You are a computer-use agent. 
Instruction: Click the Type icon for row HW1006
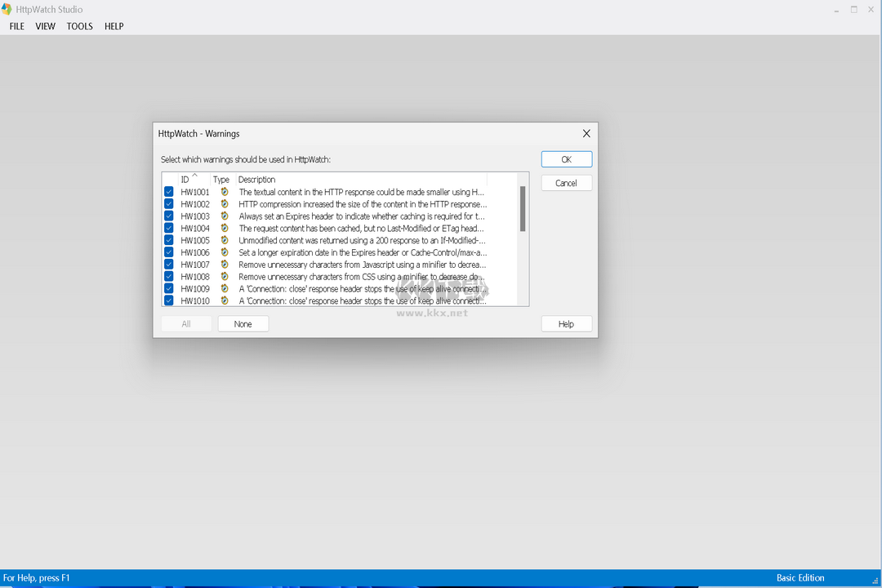(224, 252)
